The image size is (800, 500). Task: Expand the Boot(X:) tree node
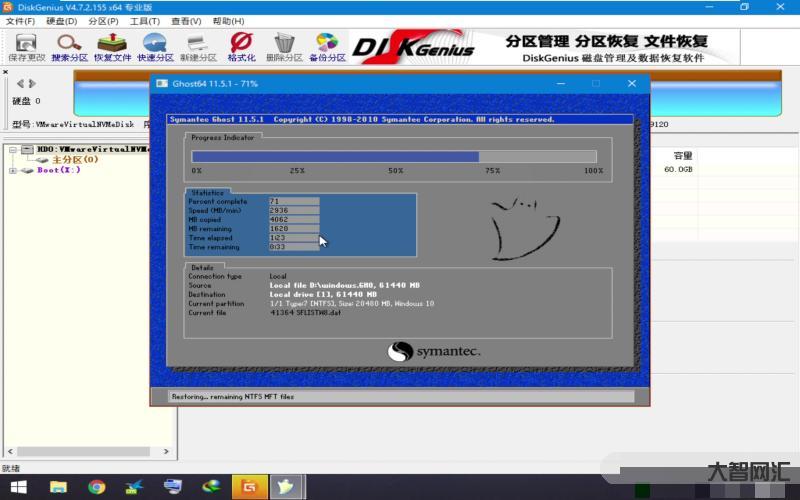pyautogui.click(x=13, y=170)
